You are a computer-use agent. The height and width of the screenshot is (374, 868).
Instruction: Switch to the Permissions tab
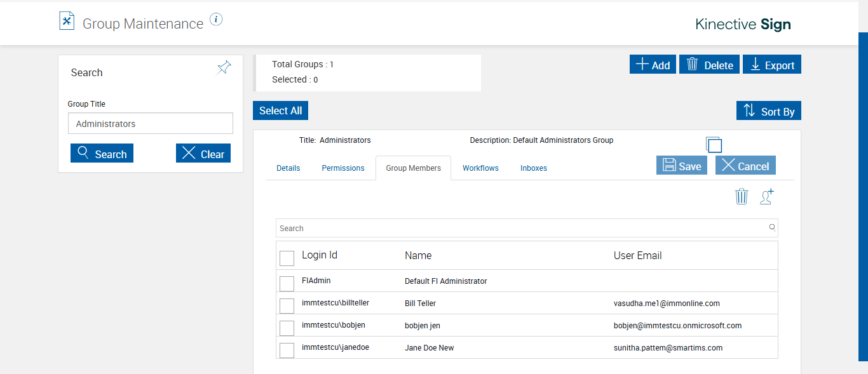tap(343, 168)
